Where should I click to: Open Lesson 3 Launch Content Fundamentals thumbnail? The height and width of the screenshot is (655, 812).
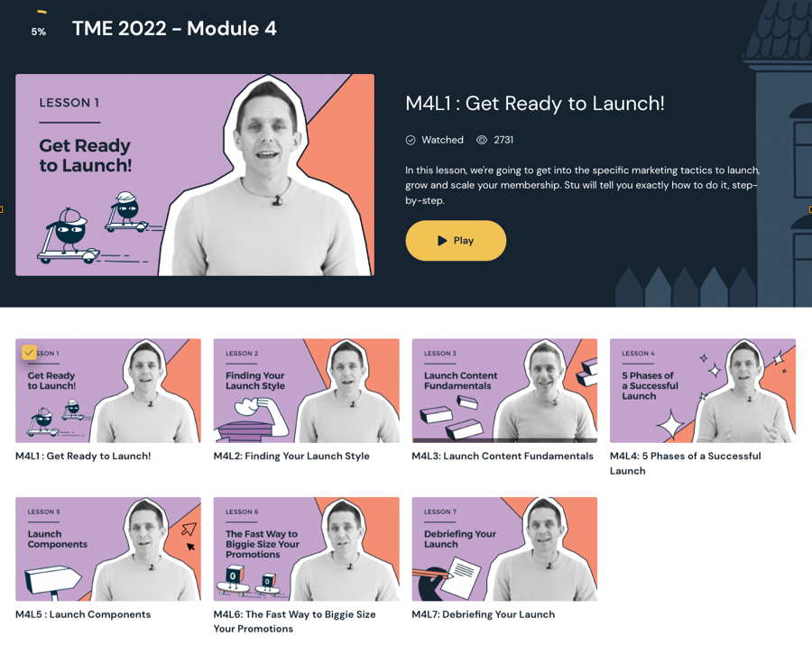click(504, 391)
